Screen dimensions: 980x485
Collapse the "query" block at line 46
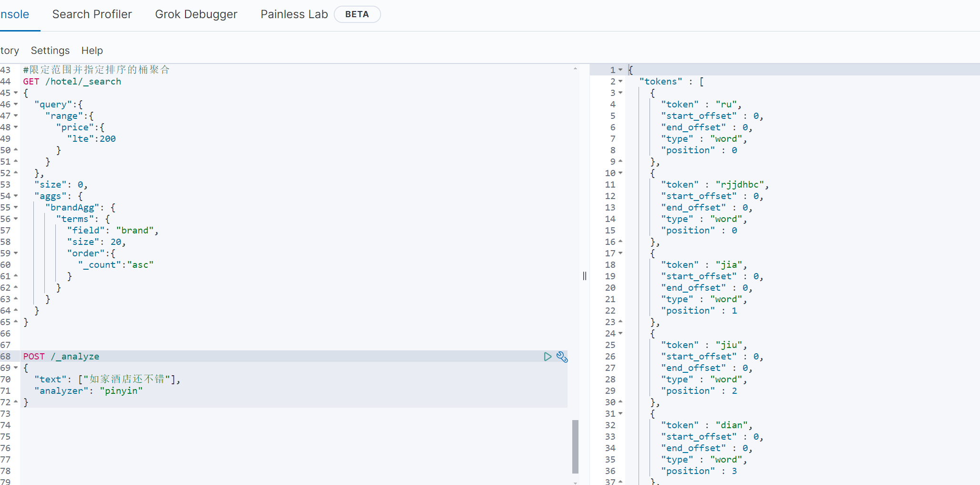click(x=16, y=105)
